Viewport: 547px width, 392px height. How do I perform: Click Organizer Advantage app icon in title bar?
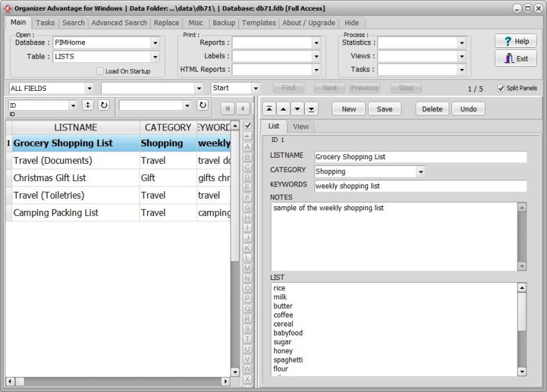[x=8, y=8]
